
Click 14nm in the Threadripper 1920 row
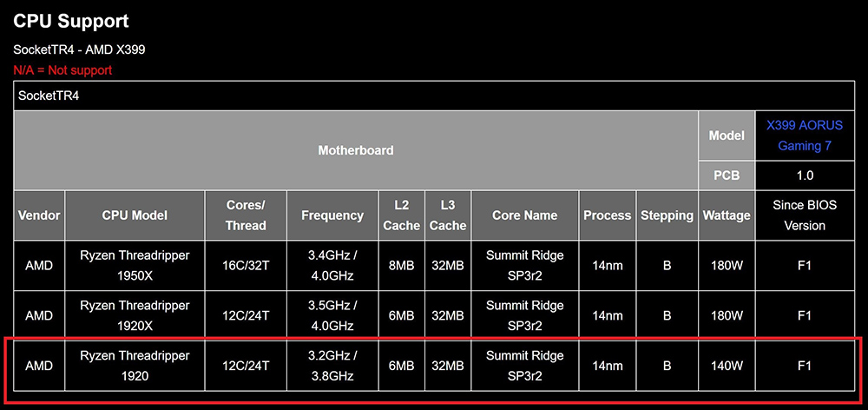click(608, 366)
